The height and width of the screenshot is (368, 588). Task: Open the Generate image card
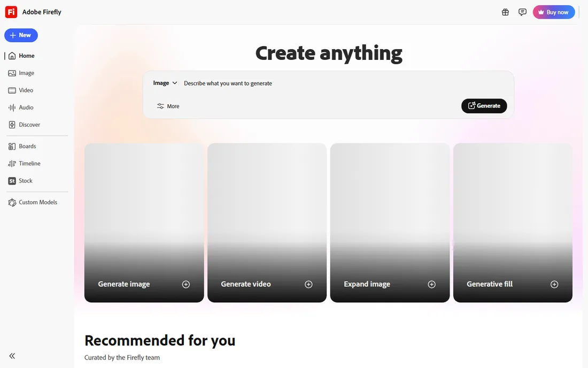click(144, 223)
